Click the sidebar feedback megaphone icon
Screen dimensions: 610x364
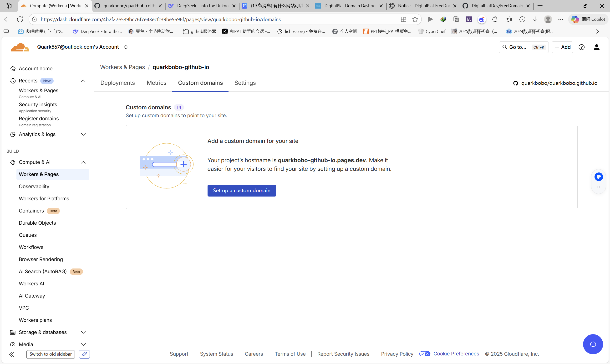point(84,354)
